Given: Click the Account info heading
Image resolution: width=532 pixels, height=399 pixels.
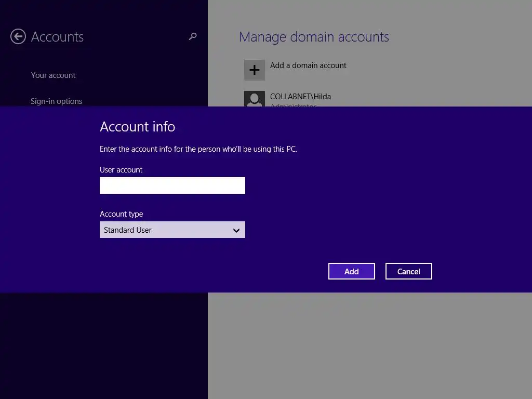Looking at the screenshot, I should pos(137,127).
